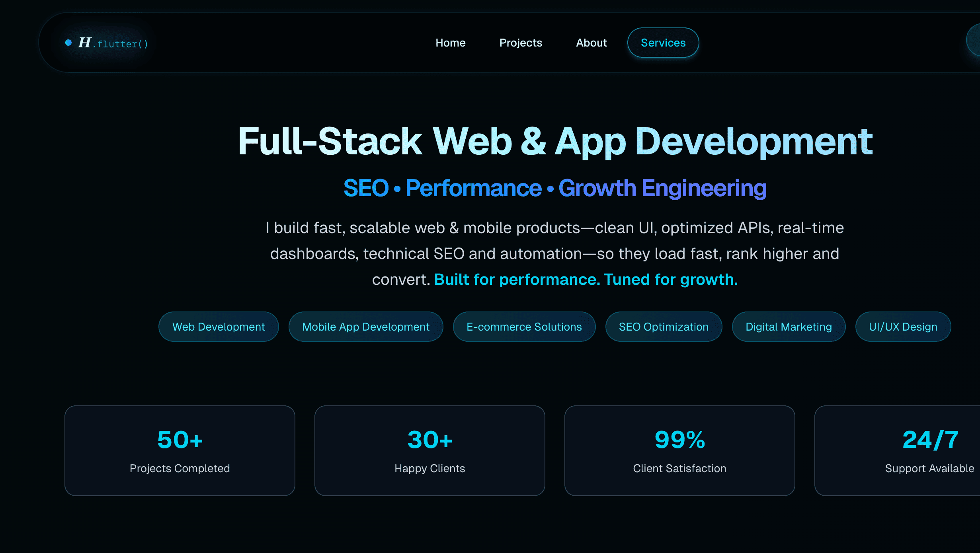Click the Growth Engineering subtitle text
This screenshot has height=553, width=980.
(x=662, y=188)
